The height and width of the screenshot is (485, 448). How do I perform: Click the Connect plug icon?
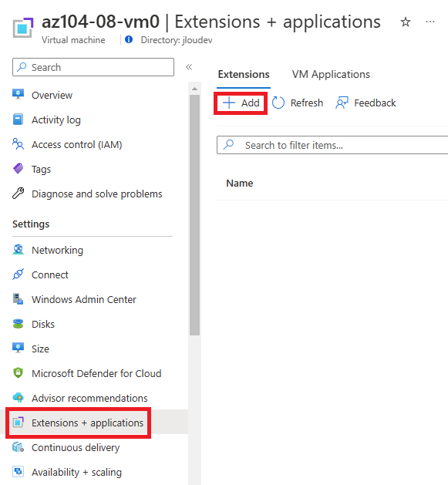(x=18, y=274)
